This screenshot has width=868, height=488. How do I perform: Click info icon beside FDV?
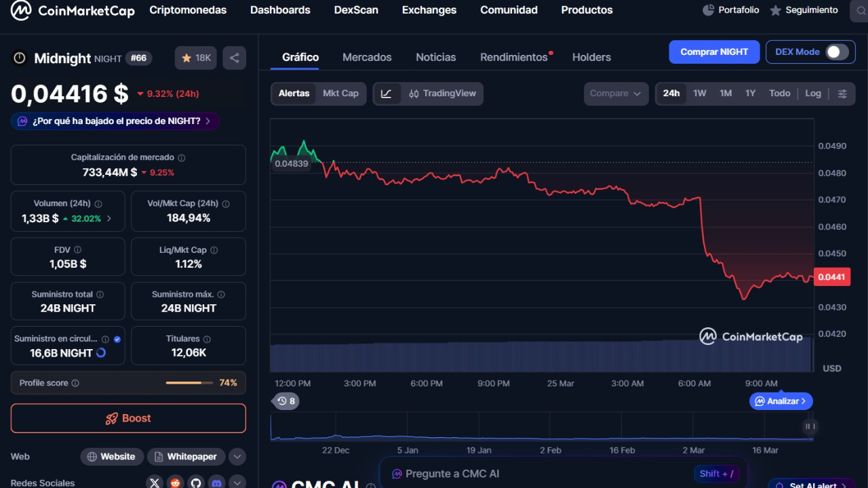tap(77, 250)
